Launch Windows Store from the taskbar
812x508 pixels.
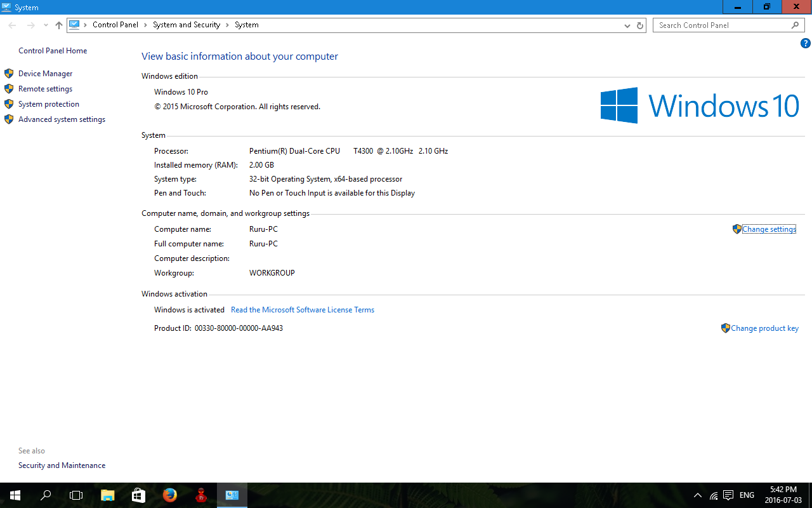(x=138, y=495)
